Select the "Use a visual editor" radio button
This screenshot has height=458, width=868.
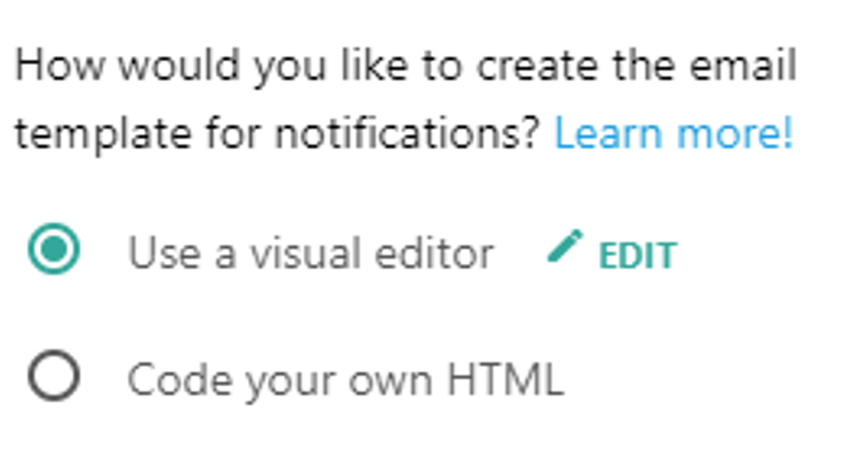click(54, 249)
